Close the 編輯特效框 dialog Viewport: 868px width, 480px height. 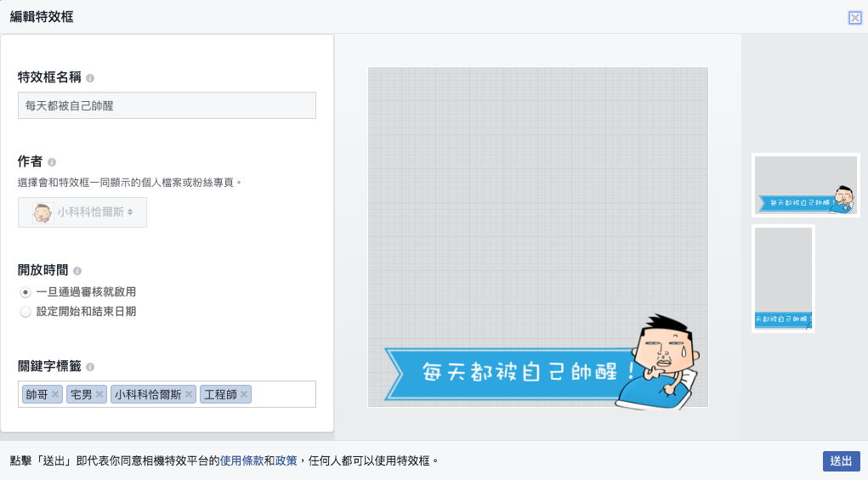854,18
